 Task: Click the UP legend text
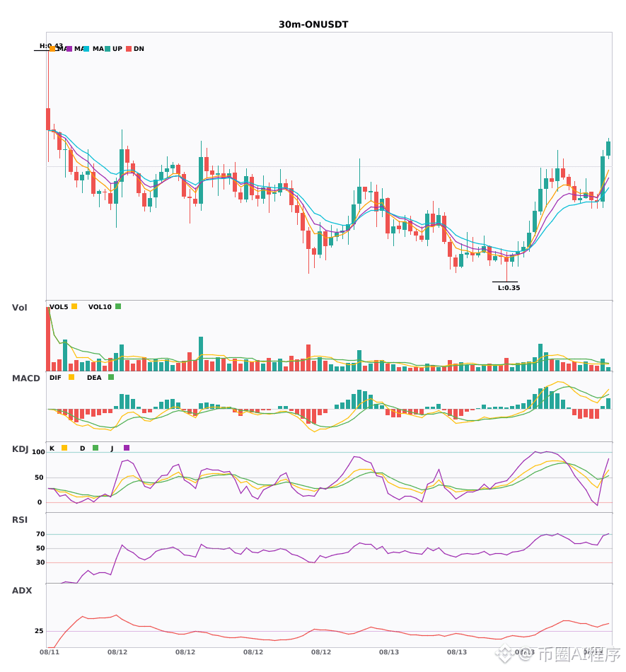(117, 49)
